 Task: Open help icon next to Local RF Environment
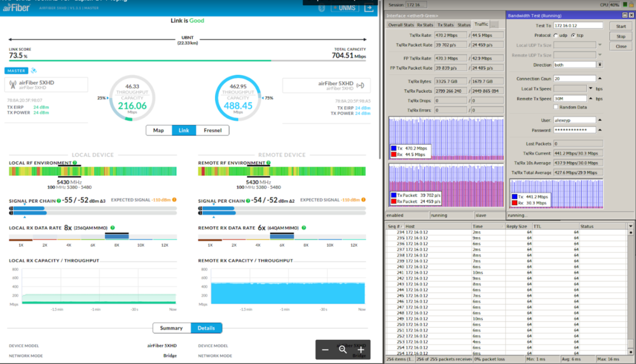pyautogui.click(x=74, y=163)
